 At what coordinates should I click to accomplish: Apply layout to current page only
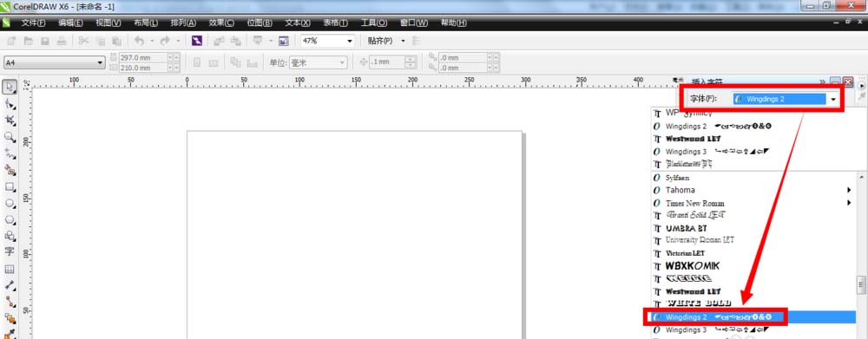(252, 62)
